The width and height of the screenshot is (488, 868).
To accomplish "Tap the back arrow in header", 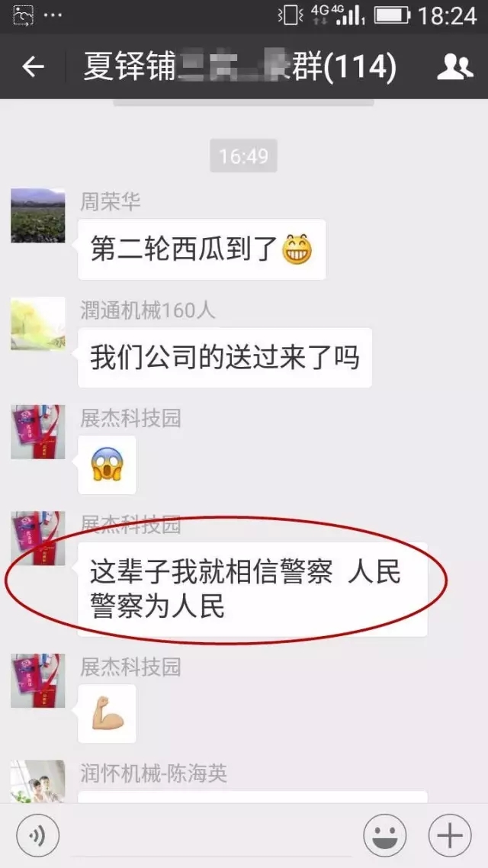I will point(33,67).
